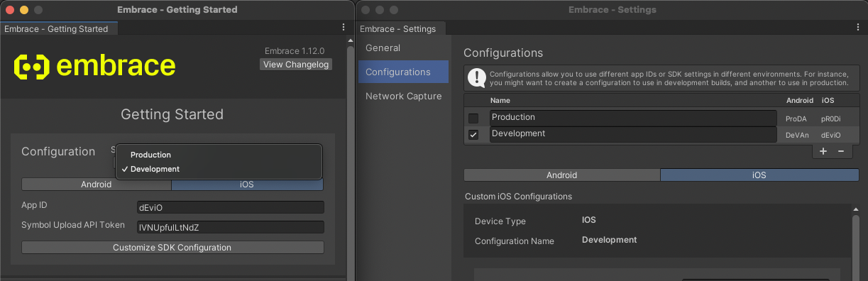Select the Embrace - Getting Started window tab
The image size is (868, 281).
click(x=59, y=29)
